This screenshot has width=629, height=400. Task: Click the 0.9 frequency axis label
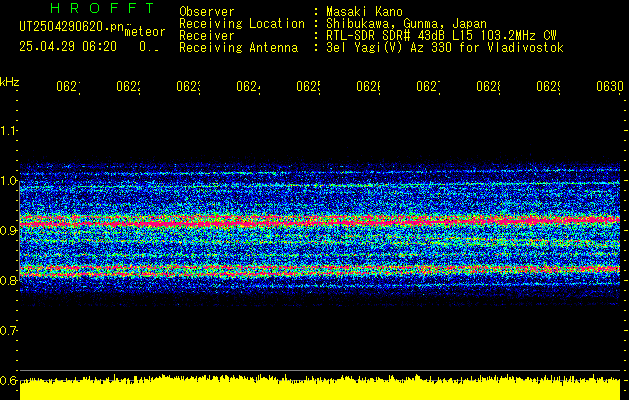click(x=8, y=231)
